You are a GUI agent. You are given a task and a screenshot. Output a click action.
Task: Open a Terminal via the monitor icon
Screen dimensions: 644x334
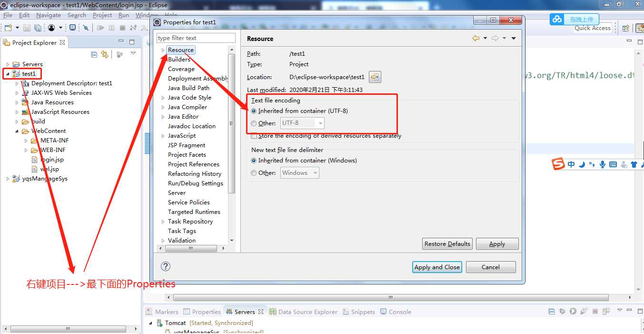pos(72,28)
